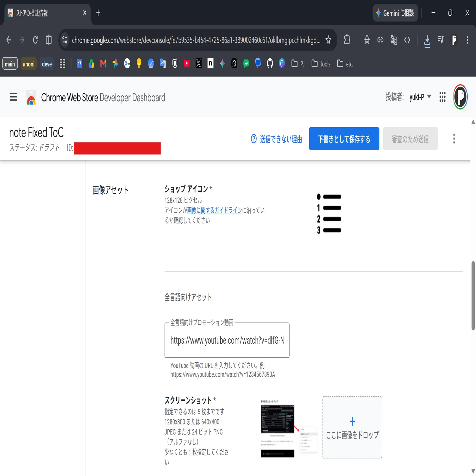The height and width of the screenshot is (476, 476).
Task: Select the ストアの掲載情報 browser tab
Action: pyautogui.click(x=47, y=13)
